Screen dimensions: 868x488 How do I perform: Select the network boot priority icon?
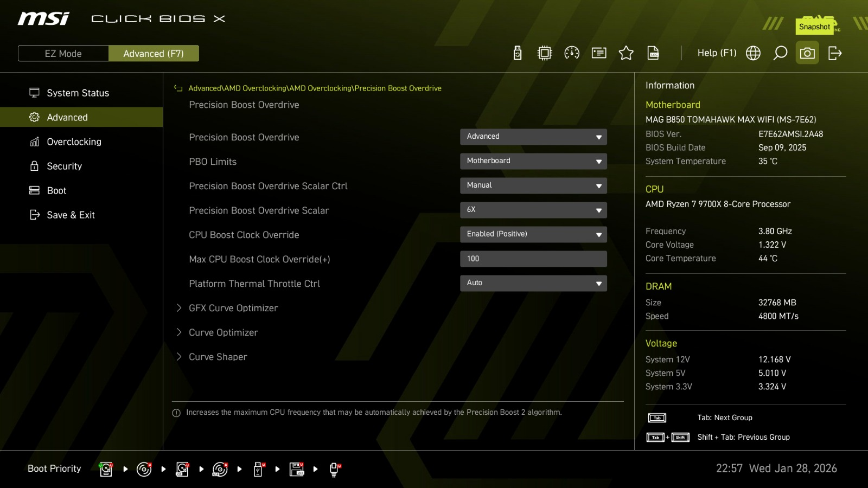[335, 469]
